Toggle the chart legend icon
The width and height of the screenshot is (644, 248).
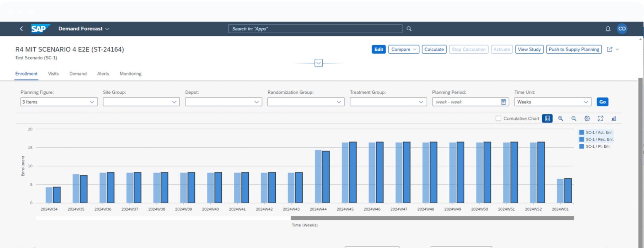point(547,119)
